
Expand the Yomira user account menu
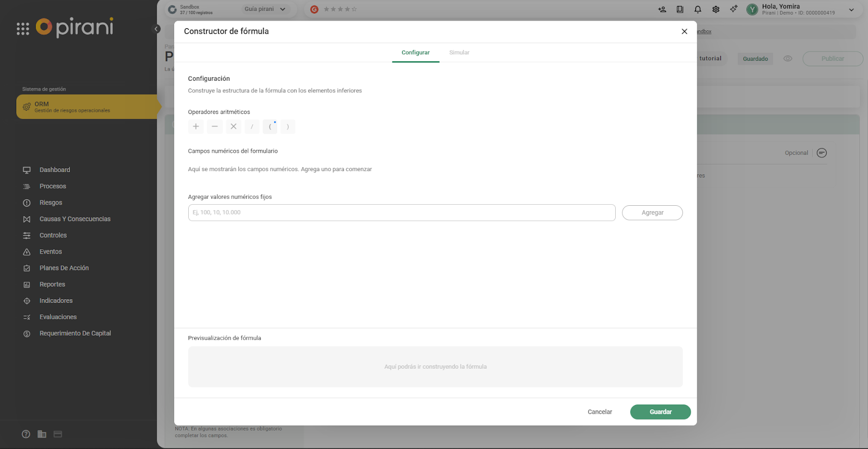[x=851, y=10]
